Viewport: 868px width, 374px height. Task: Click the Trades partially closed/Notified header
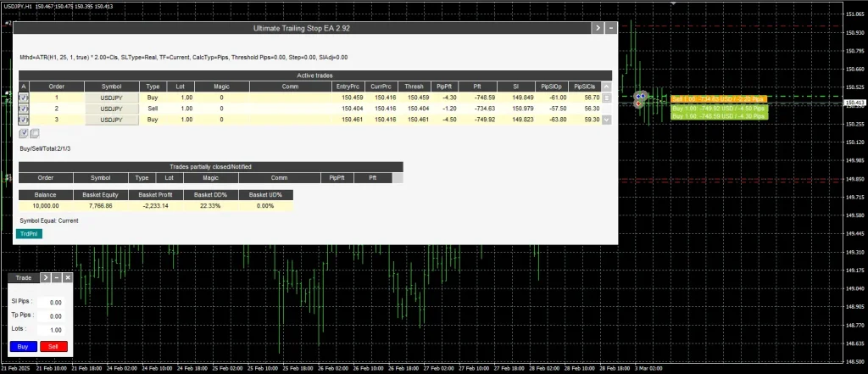pos(211,166)
